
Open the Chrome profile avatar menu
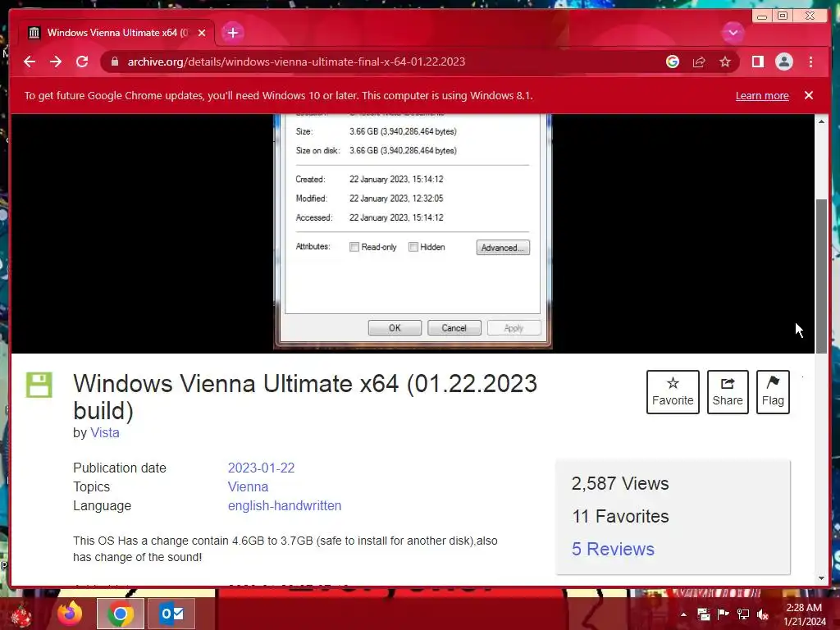[783, 62]
